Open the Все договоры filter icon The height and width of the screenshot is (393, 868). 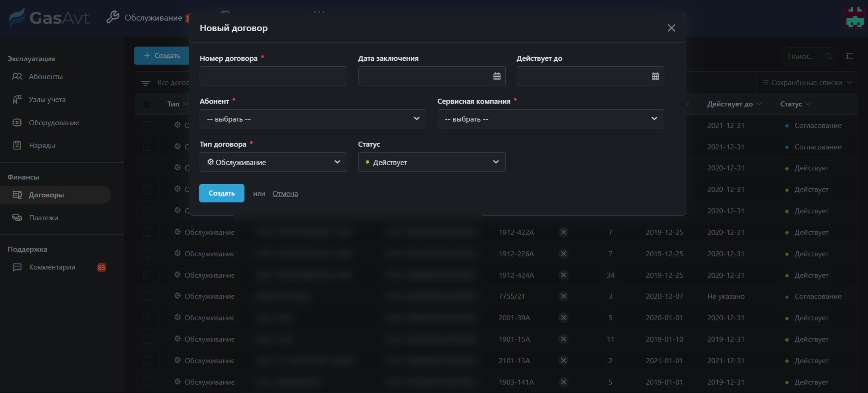(146, 83)
